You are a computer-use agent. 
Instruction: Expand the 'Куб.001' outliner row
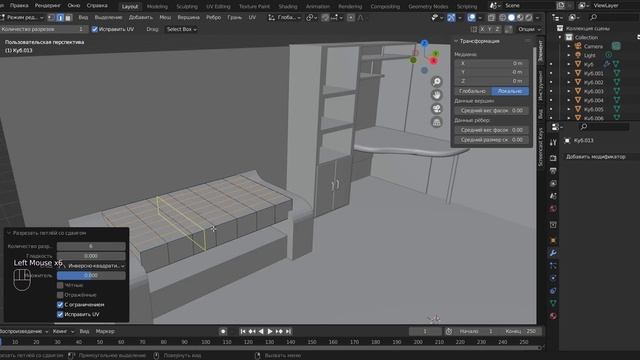(x=569, y=73)
